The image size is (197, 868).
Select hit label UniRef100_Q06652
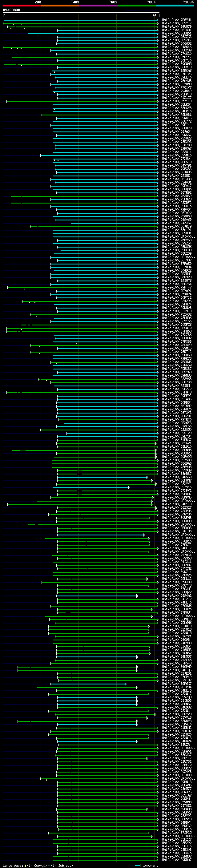tap(176, 43)
